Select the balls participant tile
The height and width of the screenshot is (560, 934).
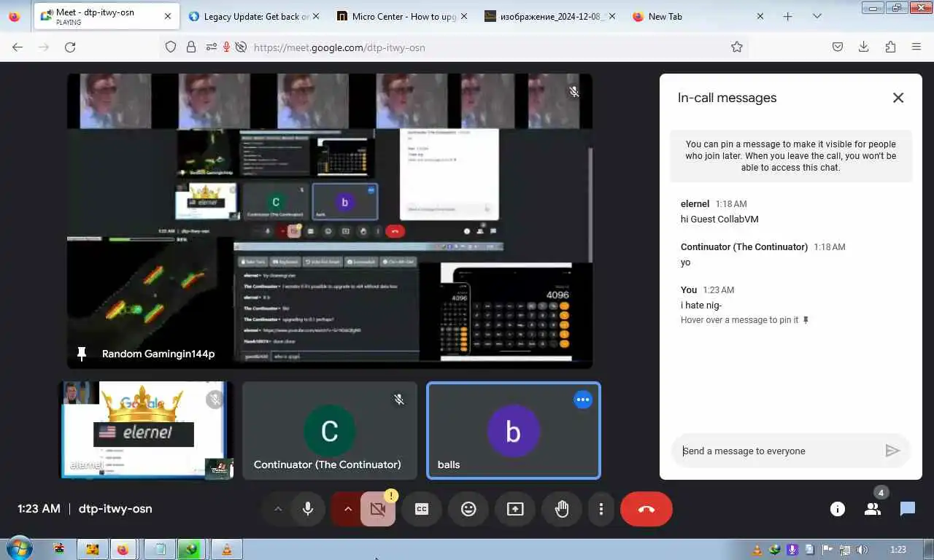click(x=514, y=430)
